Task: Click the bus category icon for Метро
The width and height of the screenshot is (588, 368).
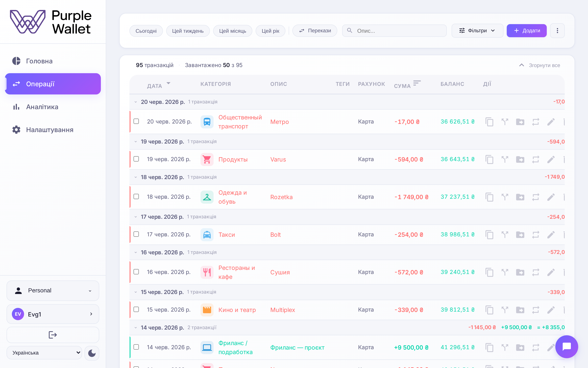Action: tap(207, 122)
